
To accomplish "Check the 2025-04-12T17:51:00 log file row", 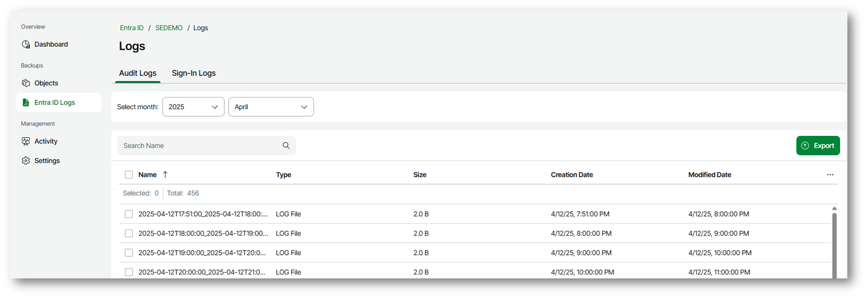I will [x=129, y=214].
